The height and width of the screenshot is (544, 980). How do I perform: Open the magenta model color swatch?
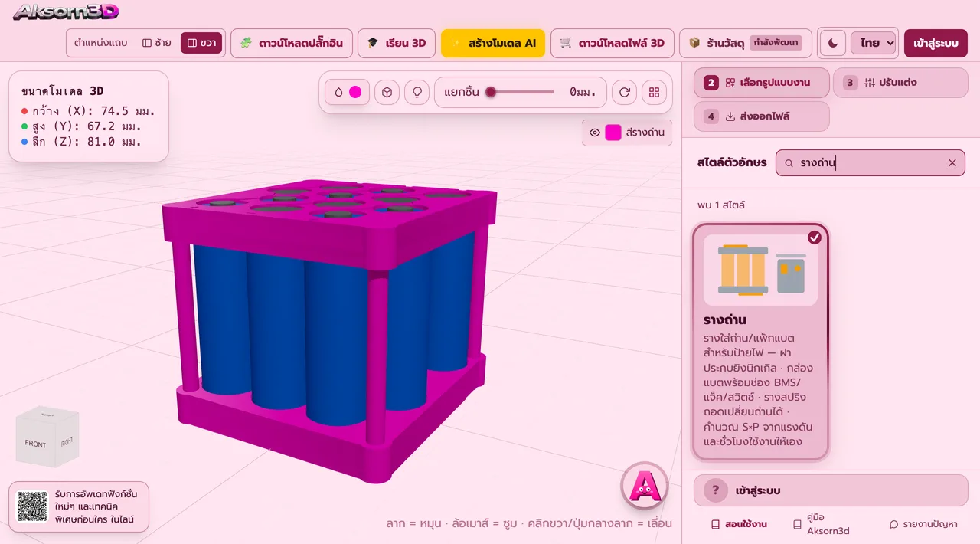point(355,92)
